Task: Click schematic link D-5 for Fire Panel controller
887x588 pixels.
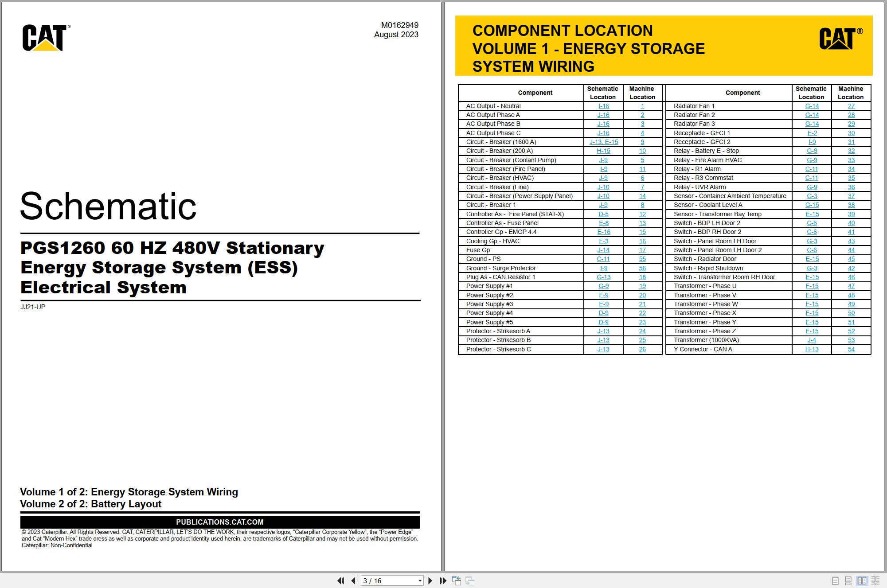Action: (x=603, y=214)
